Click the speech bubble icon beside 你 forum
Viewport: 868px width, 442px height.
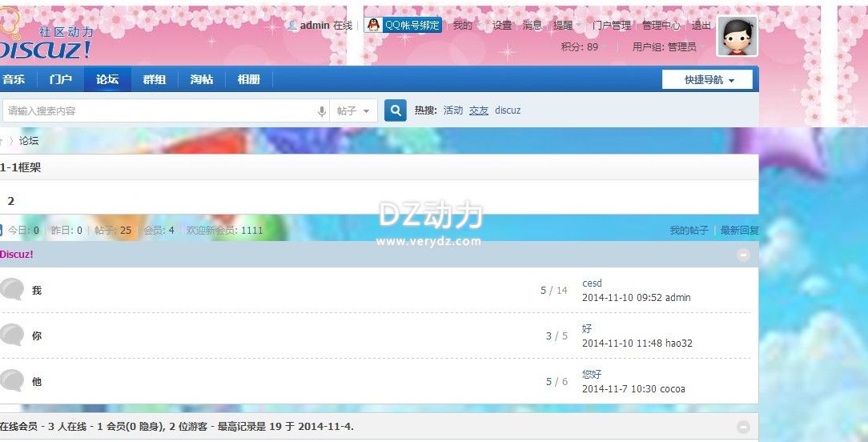click(x=12, y=336)
